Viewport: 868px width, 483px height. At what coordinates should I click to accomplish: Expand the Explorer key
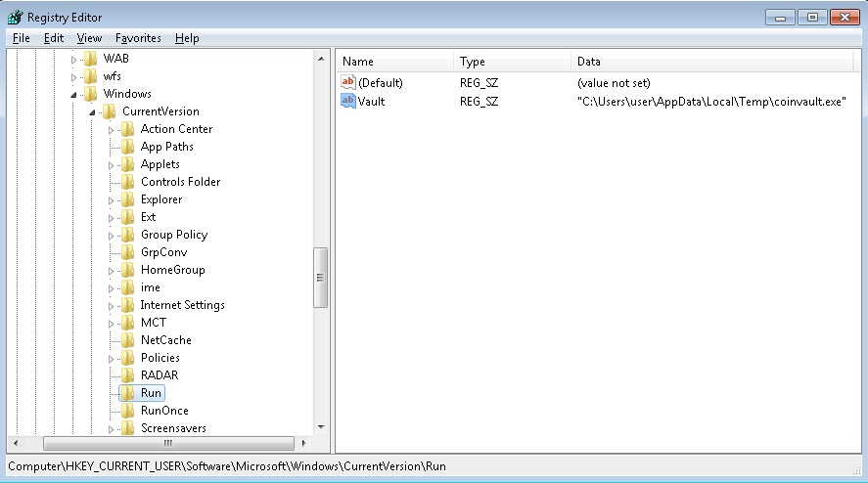(112, 200)
